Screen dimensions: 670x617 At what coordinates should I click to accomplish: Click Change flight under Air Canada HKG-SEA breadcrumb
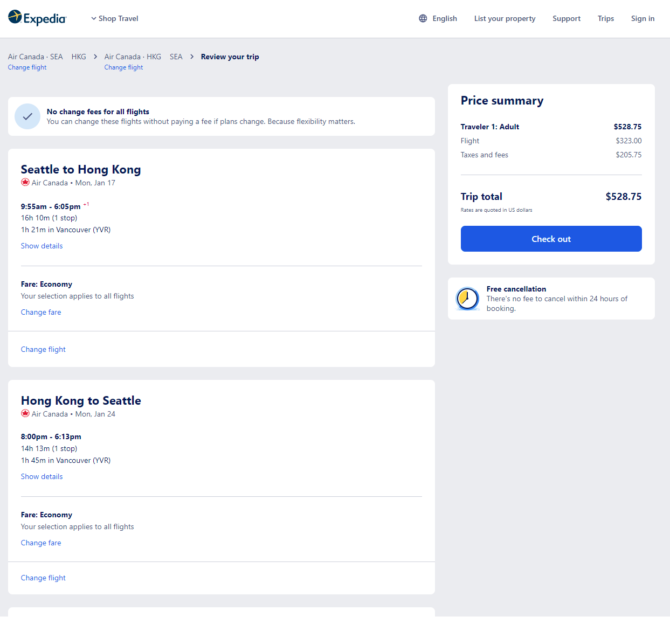click(123, 68)
